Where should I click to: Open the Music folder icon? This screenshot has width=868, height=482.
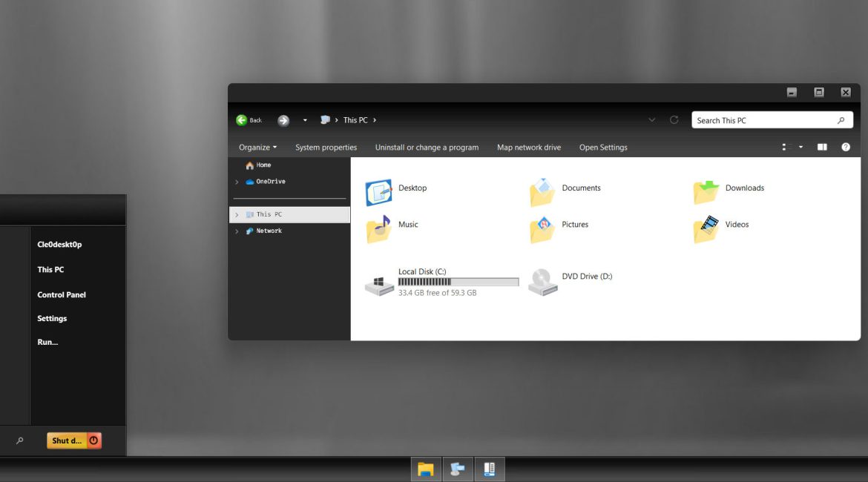tap(378, 229)
